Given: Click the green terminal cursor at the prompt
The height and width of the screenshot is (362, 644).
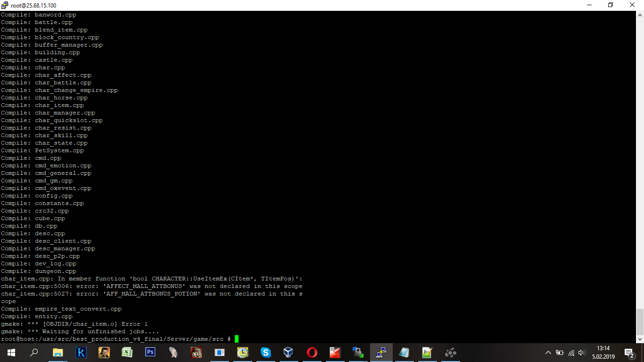Looking at the screenshot, I should [237, 339].
